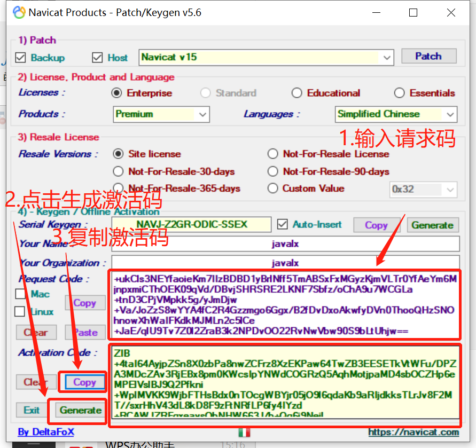Click the Patch button

tap(428, 56)
